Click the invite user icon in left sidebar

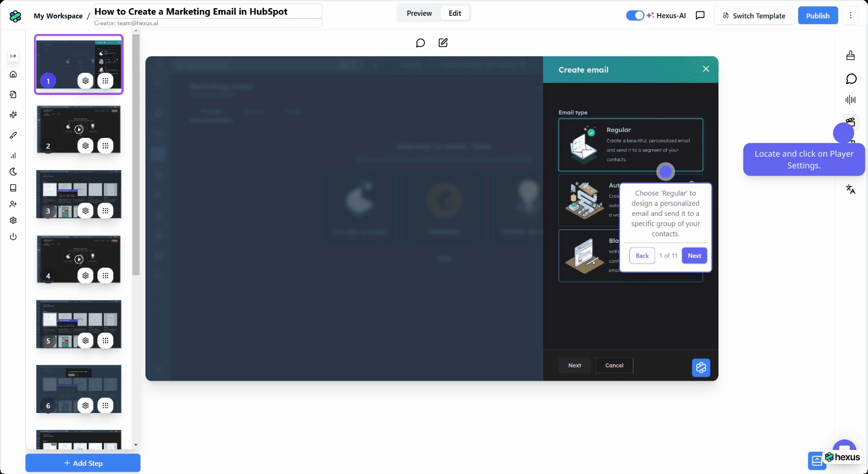[x=13, y=204]
